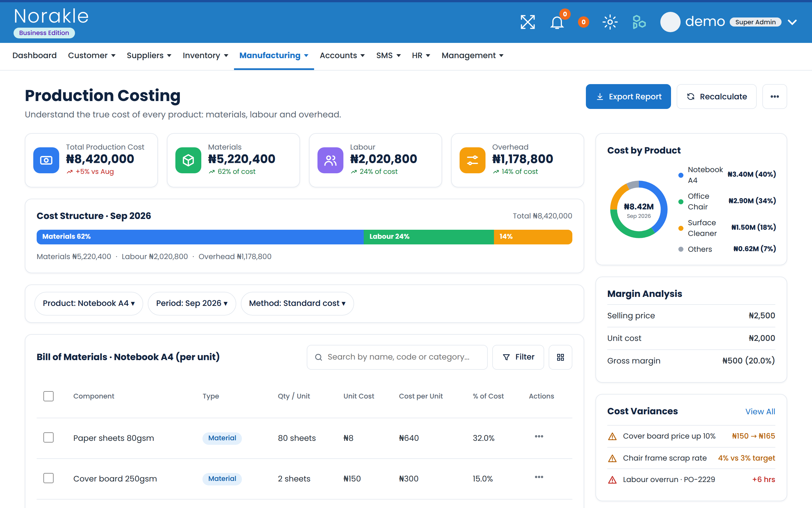Image resolution: width=812 pixels, height=508 pixels.
Task: Open actions menu for Paper sheets 80gsm
Action: point(539,436)
